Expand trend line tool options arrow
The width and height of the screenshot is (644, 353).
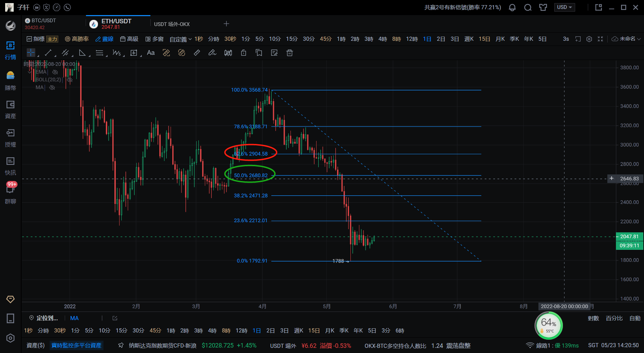(55, 56)
